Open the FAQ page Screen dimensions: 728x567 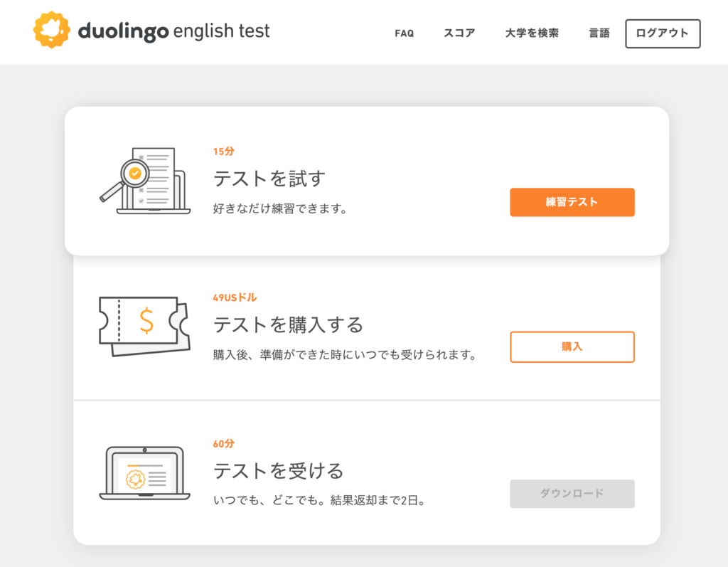click(404, 33)
